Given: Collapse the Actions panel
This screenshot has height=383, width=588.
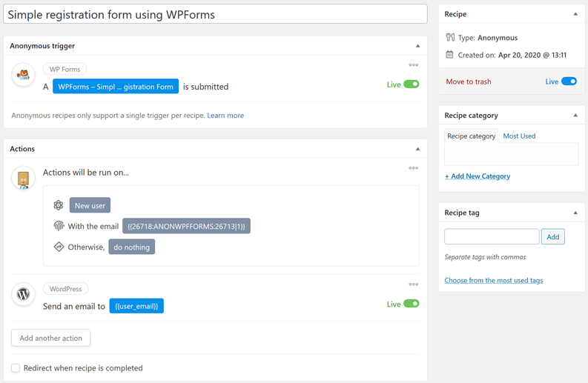Looking at the screenshot, I should (417, 149).
